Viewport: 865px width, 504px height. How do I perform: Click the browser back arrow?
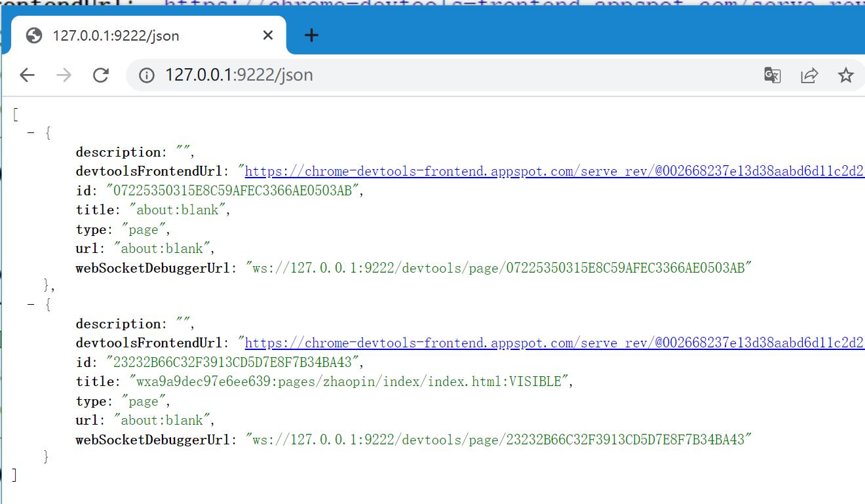pyautogui.click(x=27, y=75)
